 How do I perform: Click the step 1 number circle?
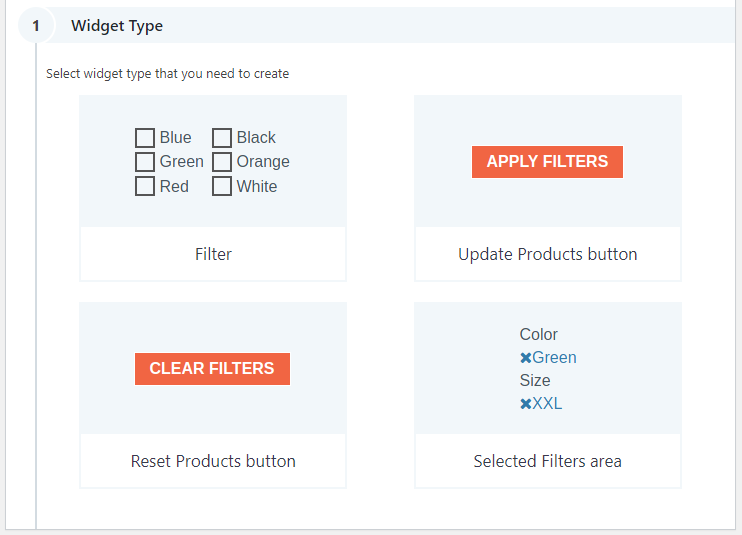pyautogui.click(x=36, y=26)
